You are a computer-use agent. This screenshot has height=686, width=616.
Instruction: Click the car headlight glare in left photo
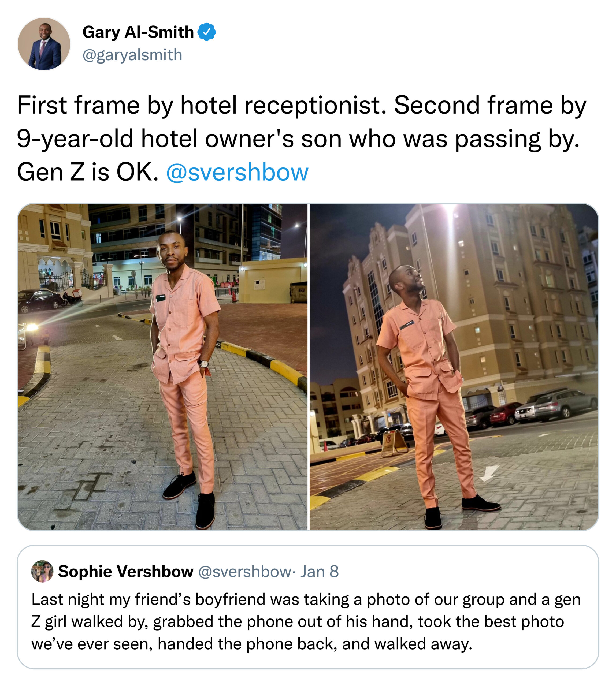tap(32, 327)
